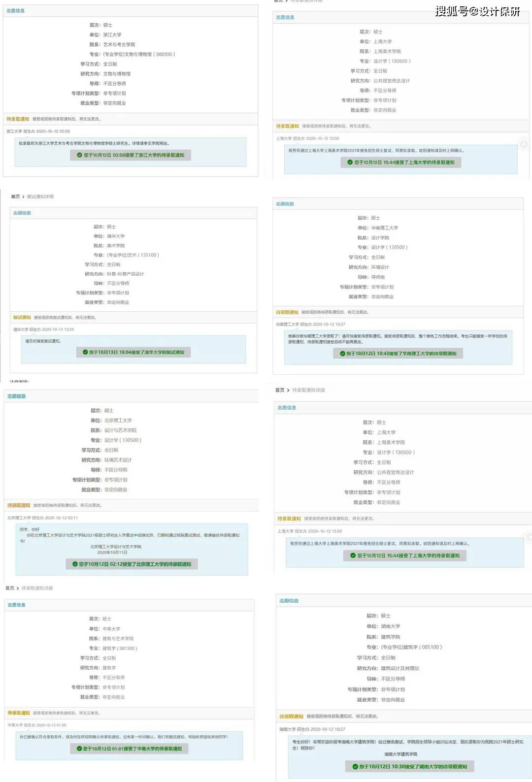Image resolution: width=532 pixels, height=782 pixels.
Task: Click the advisor value 导师组
Action: [x=378, y=277]
